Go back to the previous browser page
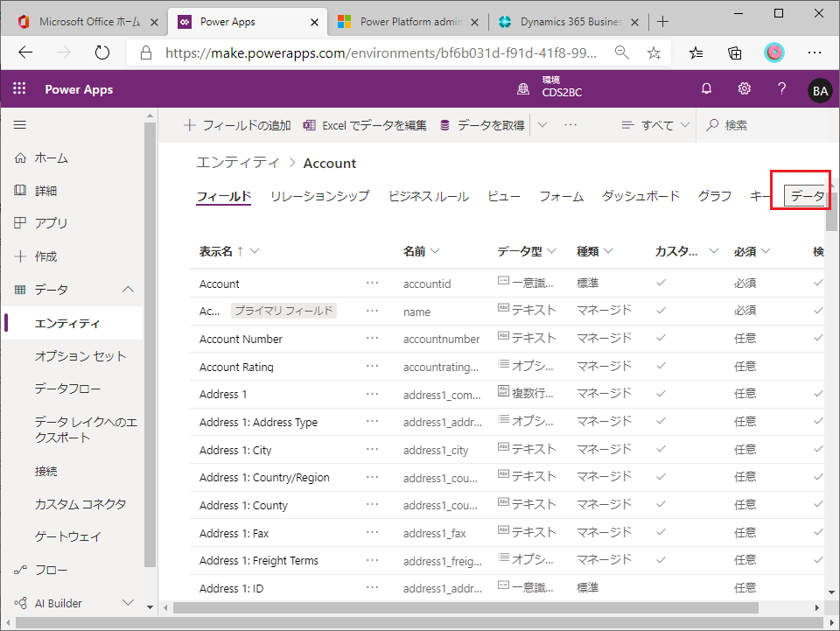The image size is (840, 631). [25, 52]
